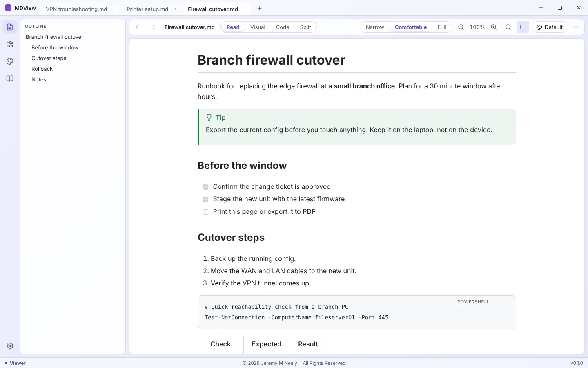Go to 'Cutover steps' in the outline
Image resolution: width=588 pixels, height=368 pixels.
pos(49,58)
